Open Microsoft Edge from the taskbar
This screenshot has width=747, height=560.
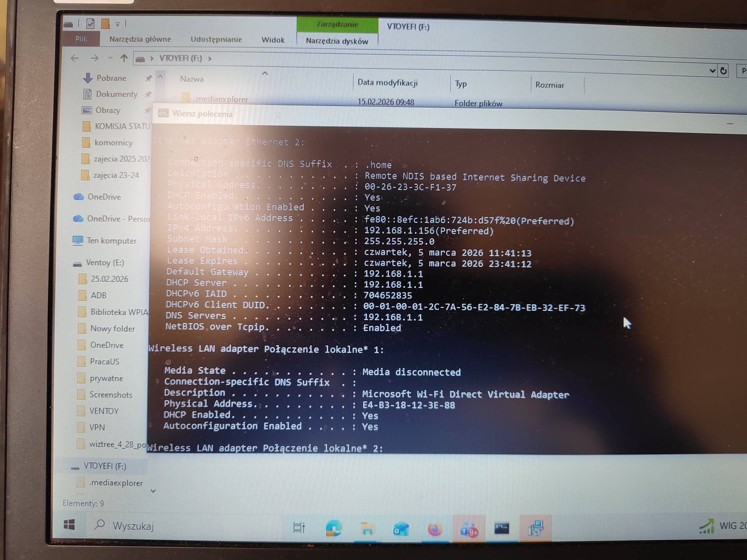click(333, 528)
